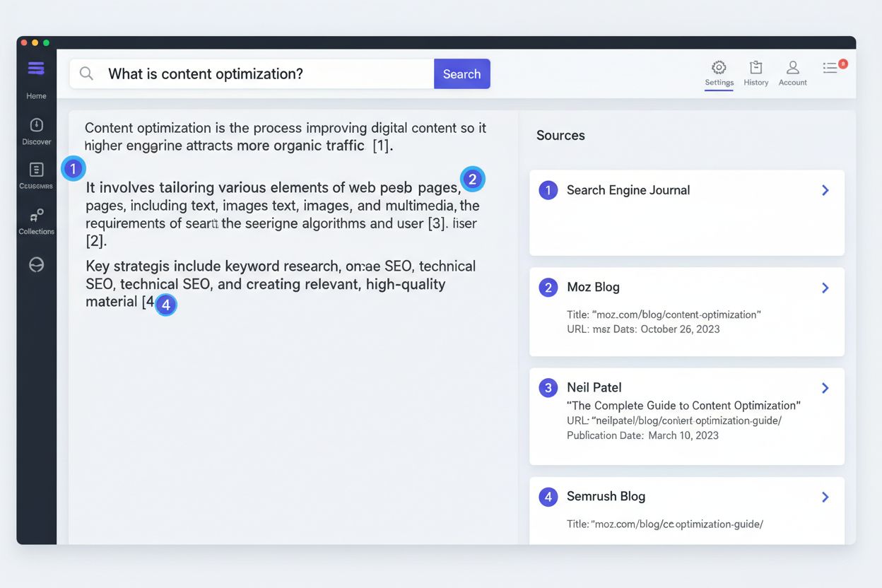The width and height of the screenshot is (882, 588).
Task: Expand the Semrush Blog source card
Action: (x=825, y=497)
